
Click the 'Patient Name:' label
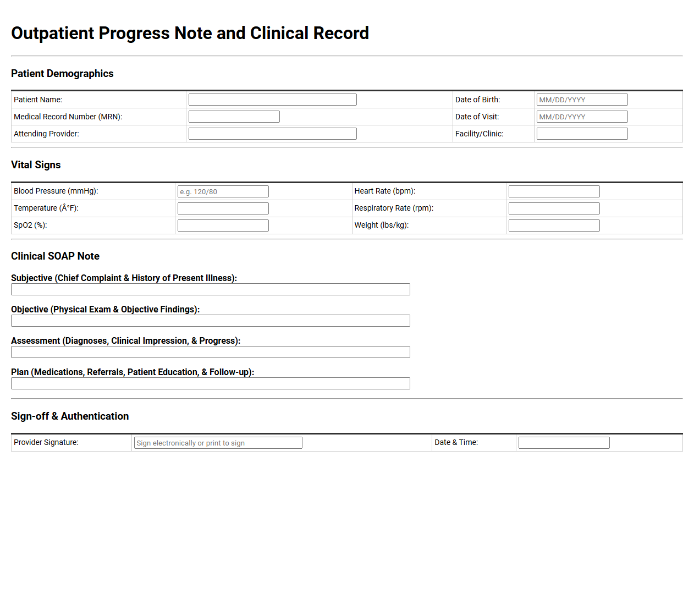pyautogui.click(x=38, y=100)
